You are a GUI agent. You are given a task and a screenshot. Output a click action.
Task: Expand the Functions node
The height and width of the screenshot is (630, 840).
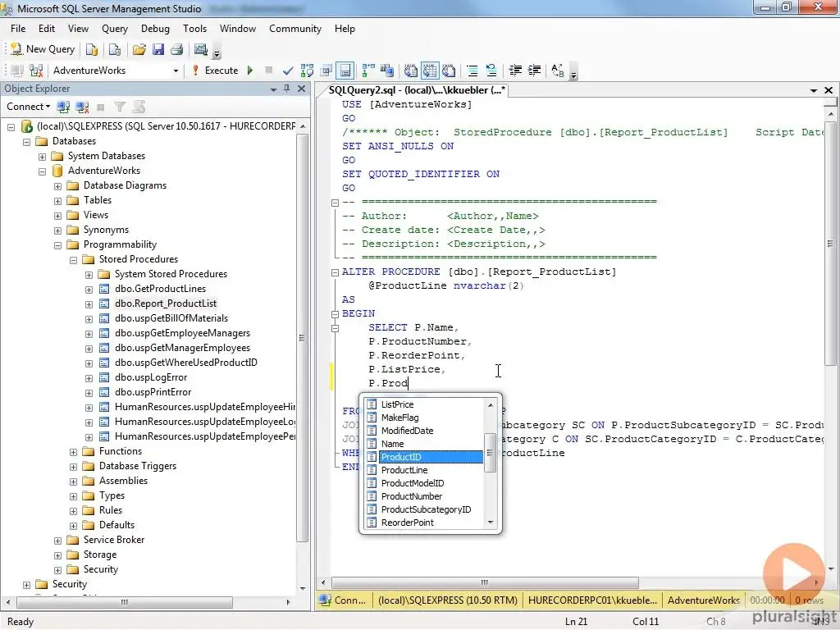(73, 452)
